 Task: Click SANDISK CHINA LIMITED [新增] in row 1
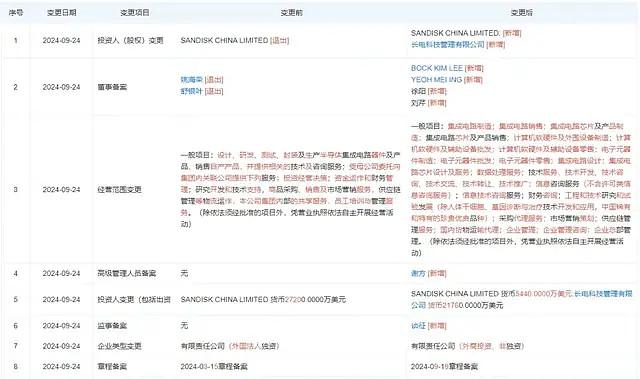[x=466, y=33]
